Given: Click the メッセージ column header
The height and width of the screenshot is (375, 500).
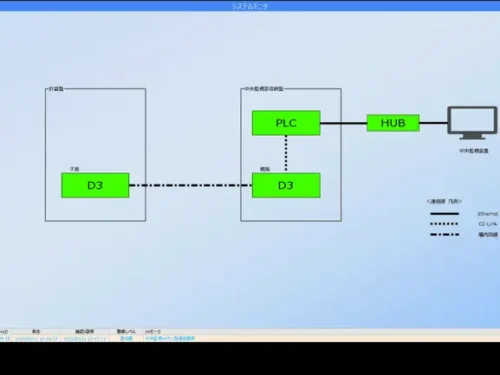Looking at the screenshot, I should pyautogui.click(x=153, y=331).
